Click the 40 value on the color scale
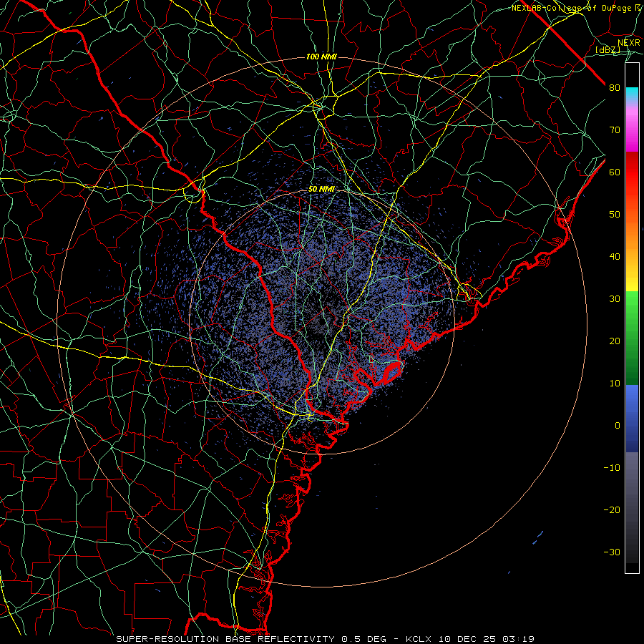The image size is (644, 644). click(615, 257)
